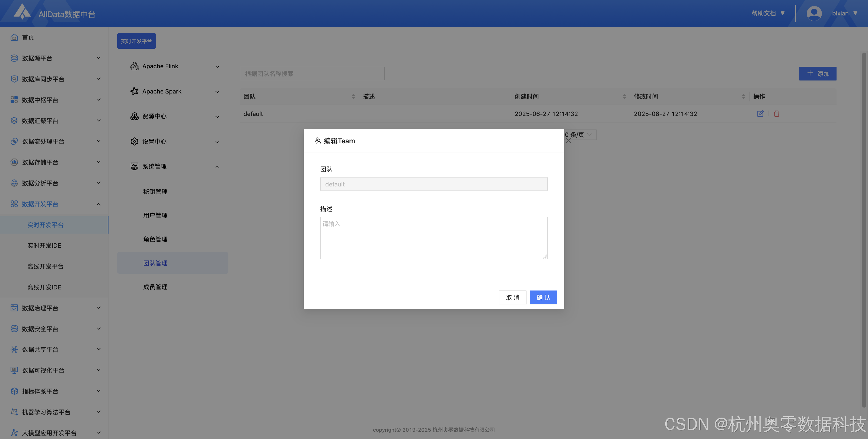Viewport: 868px width, 439px height.
Task: Sort table by 创建时间 column
Action: pyautogui.click(x=624, y=97)
